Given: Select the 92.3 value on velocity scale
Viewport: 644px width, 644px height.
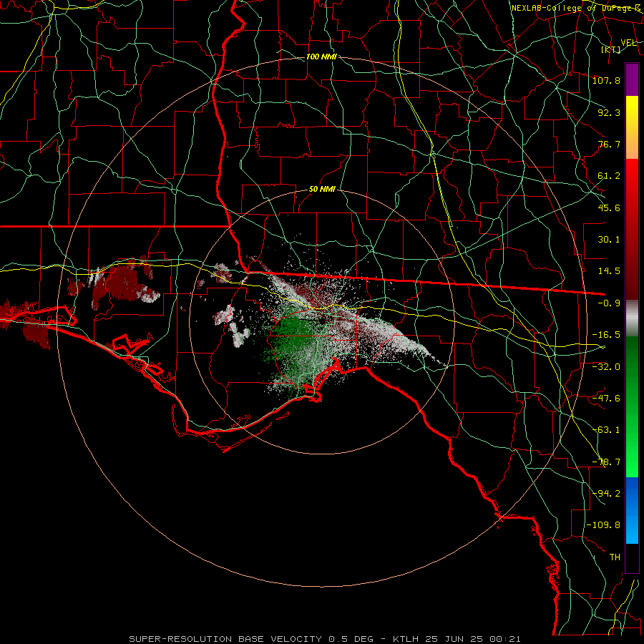Looking at the screenshot, I should [609, 112].
